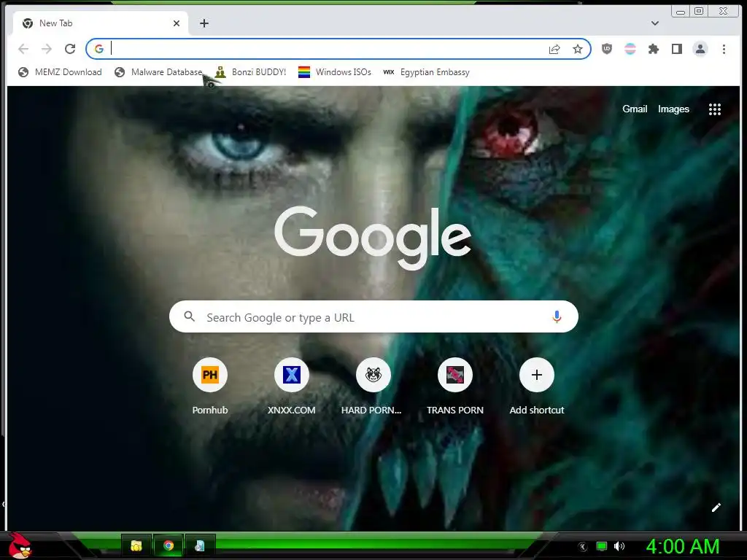747x560 pixels.
Task: Close the New Tab tab
Action: click(177, 23)
